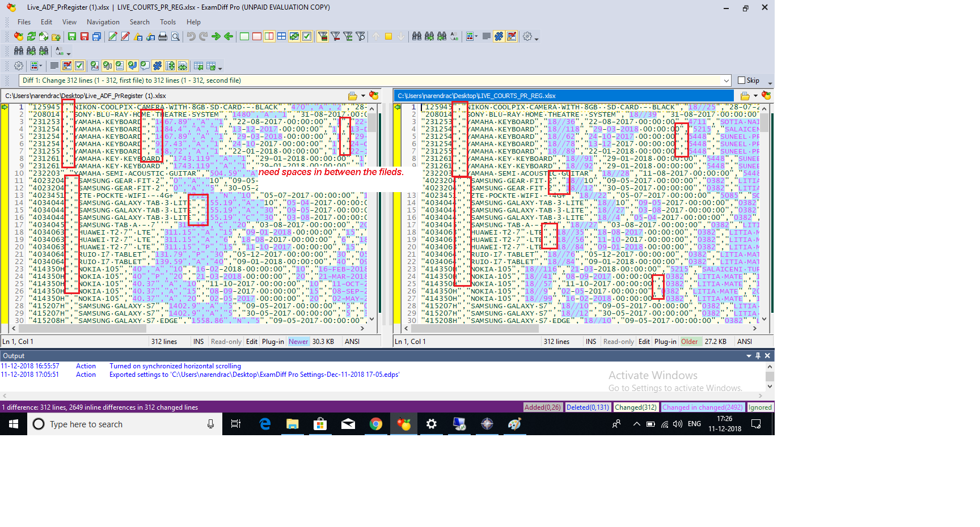980x527 pixels.
Task: Toggle both-panes split view button
Action: [269, 36]
